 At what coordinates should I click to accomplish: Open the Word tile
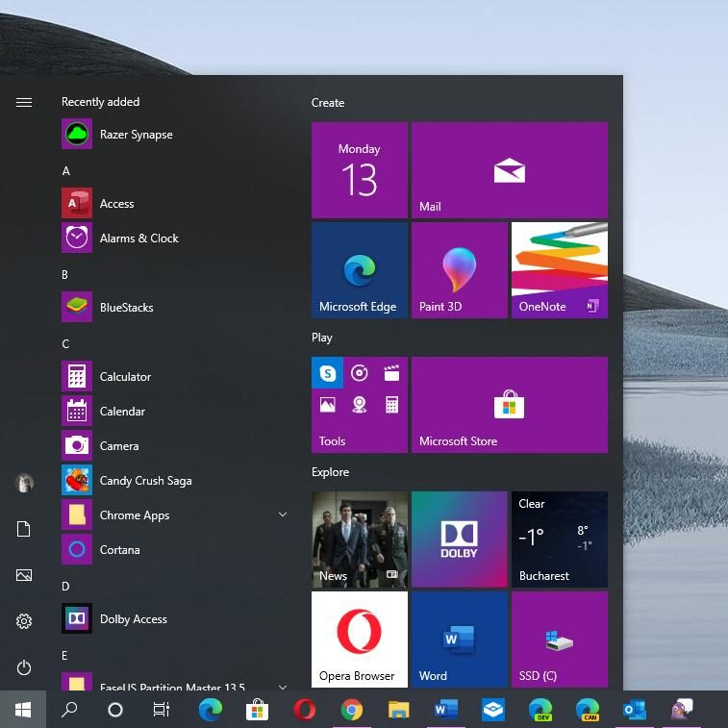[x=459, y=640]
